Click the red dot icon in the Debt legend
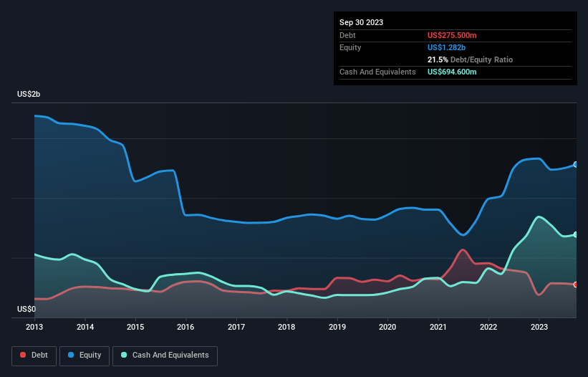Screen dimensions: 588x377 (24, 355)
